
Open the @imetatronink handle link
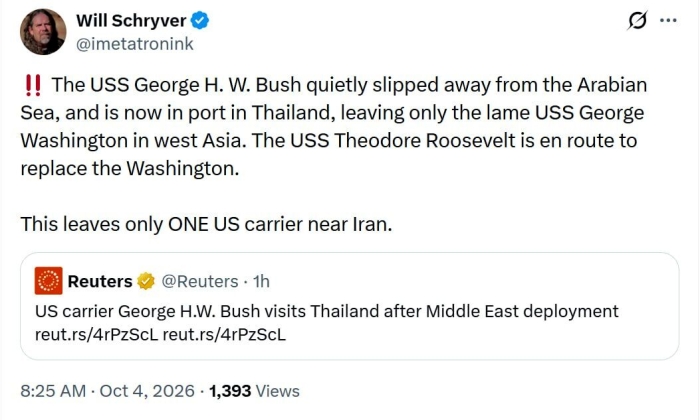pyautogui.click(x=134, y=44)
